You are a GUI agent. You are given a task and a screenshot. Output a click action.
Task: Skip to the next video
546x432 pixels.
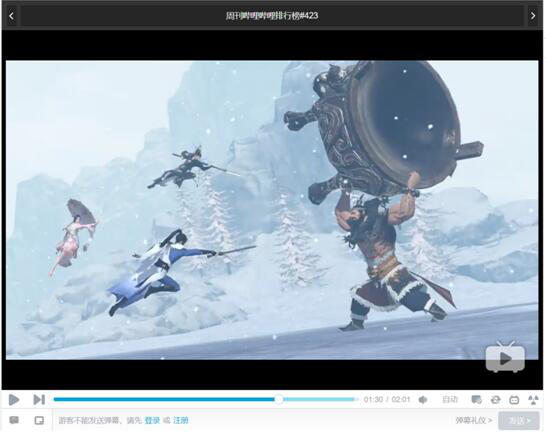tap(39, 400)
